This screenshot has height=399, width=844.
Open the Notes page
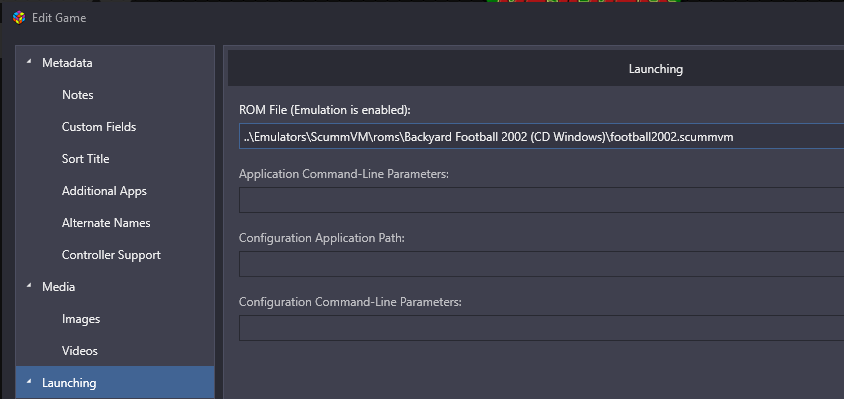[78, 95]
